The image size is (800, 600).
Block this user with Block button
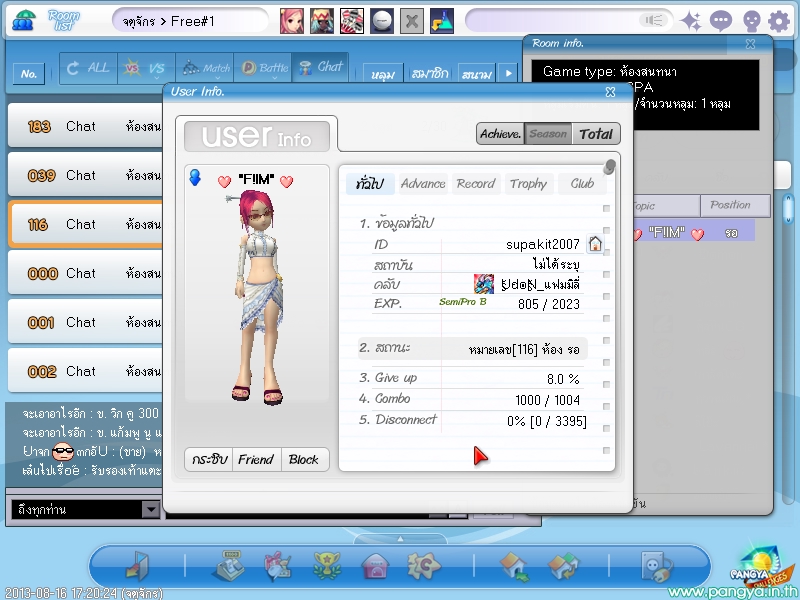click(x=304, y=459)
